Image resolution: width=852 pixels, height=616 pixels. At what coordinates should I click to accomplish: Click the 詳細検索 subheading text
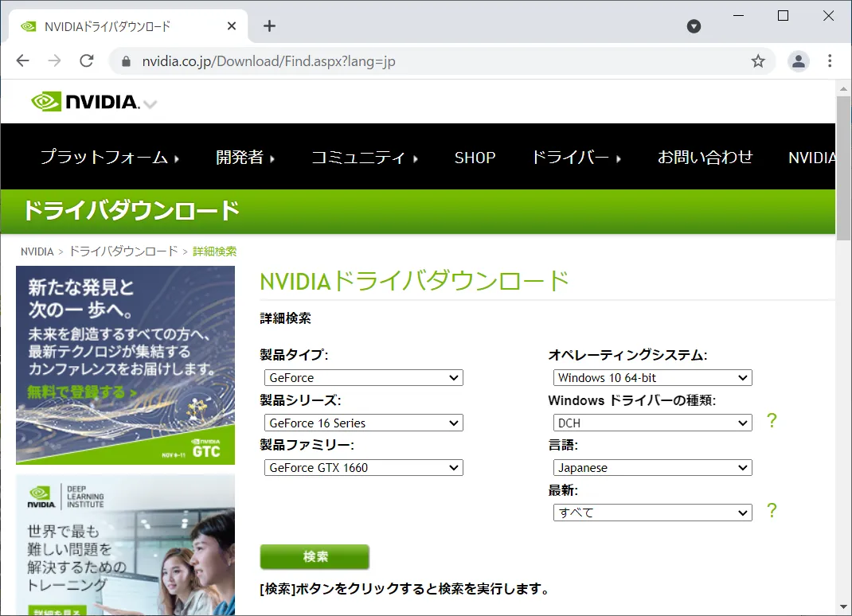[285, 318]
